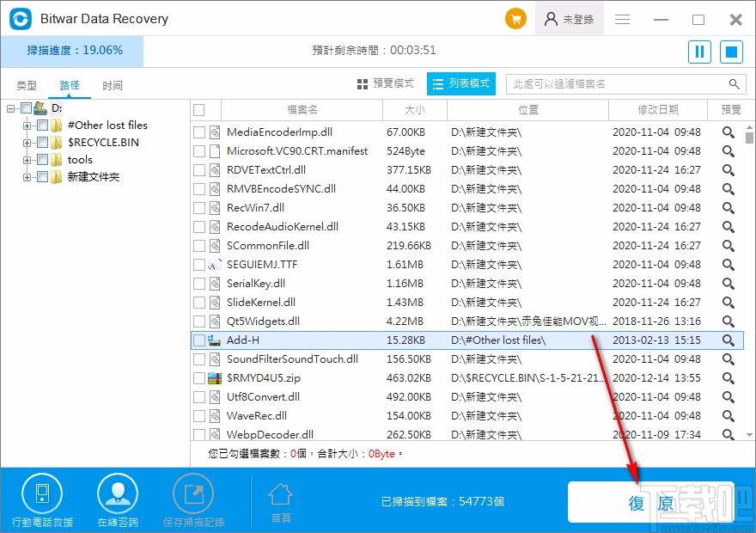Expand the $RECYCLE.BIN folder in sidebar
The height and width of the screenshot is (533, 756).
click(x=26, y=143)
